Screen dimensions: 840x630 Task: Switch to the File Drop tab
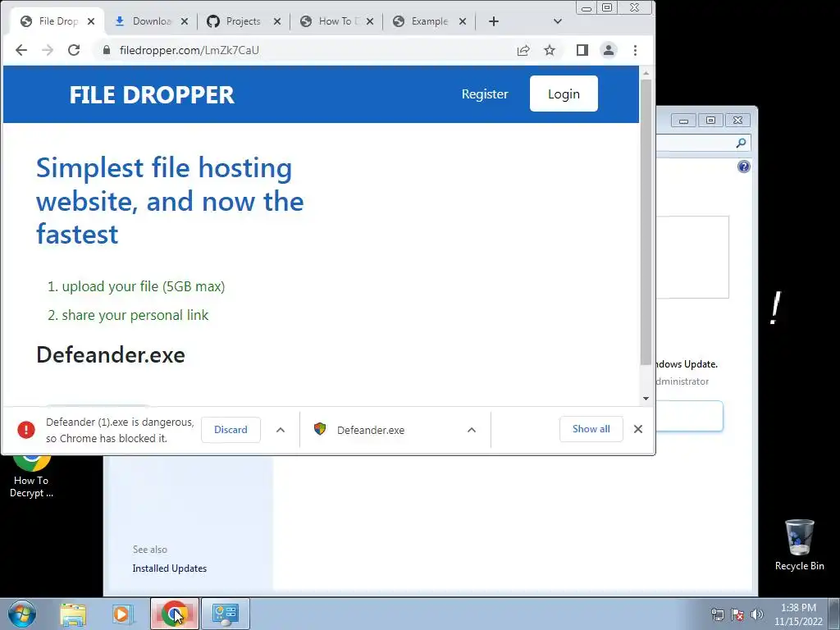pyautogui.click(x=58, y=21)
